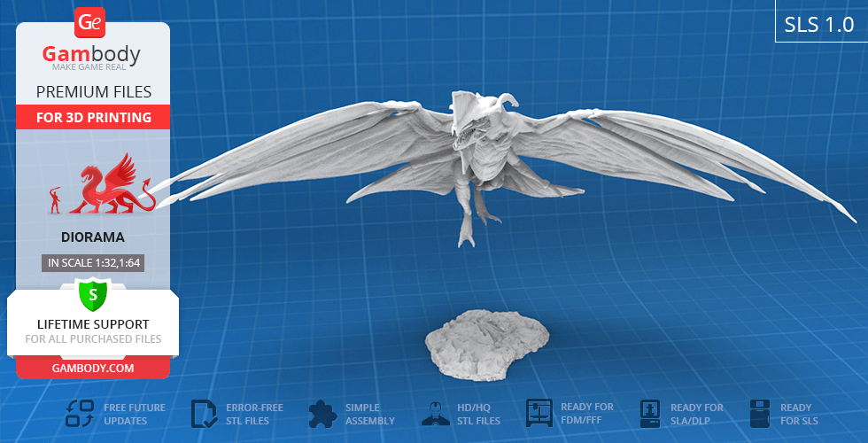Select the Ready for FDM/FFF printer icon

[539, 414]
